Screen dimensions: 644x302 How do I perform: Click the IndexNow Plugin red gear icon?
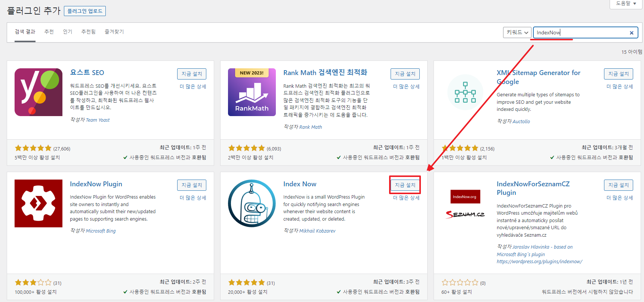pos(38,203)
